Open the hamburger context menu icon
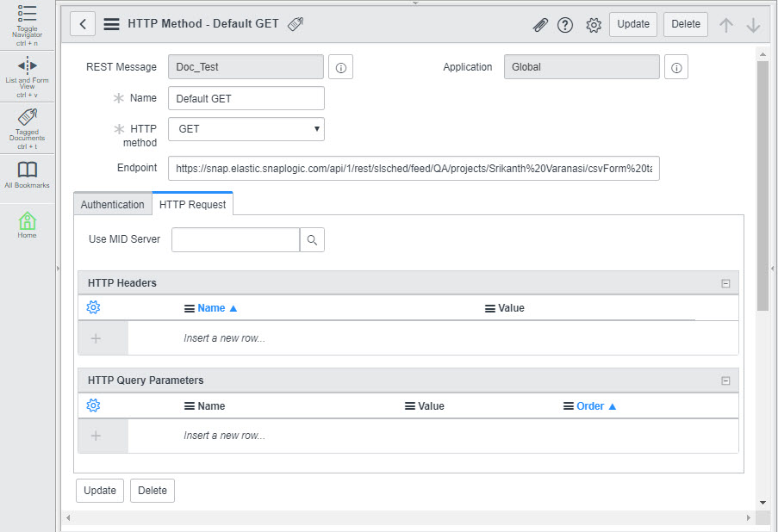Screen dimensions: 778x532 click(111, 24)
